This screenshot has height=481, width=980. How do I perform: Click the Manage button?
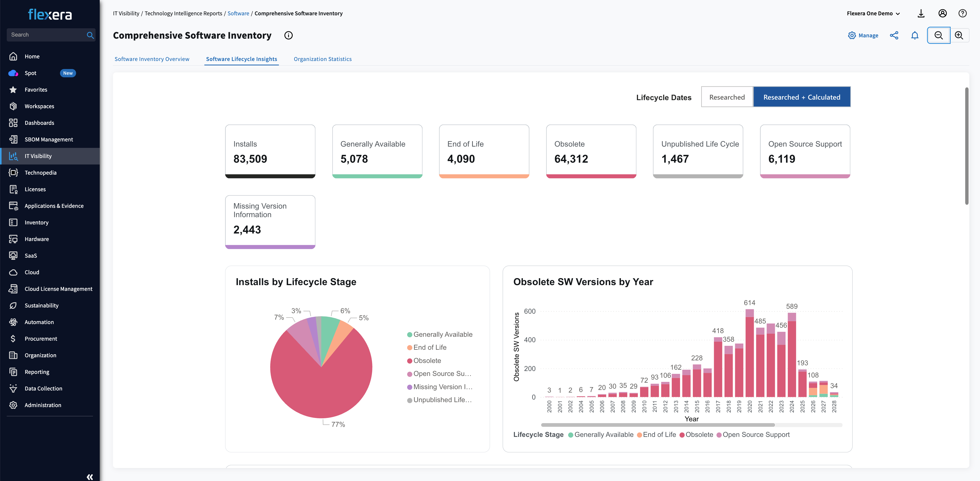[x=863, y=35]
